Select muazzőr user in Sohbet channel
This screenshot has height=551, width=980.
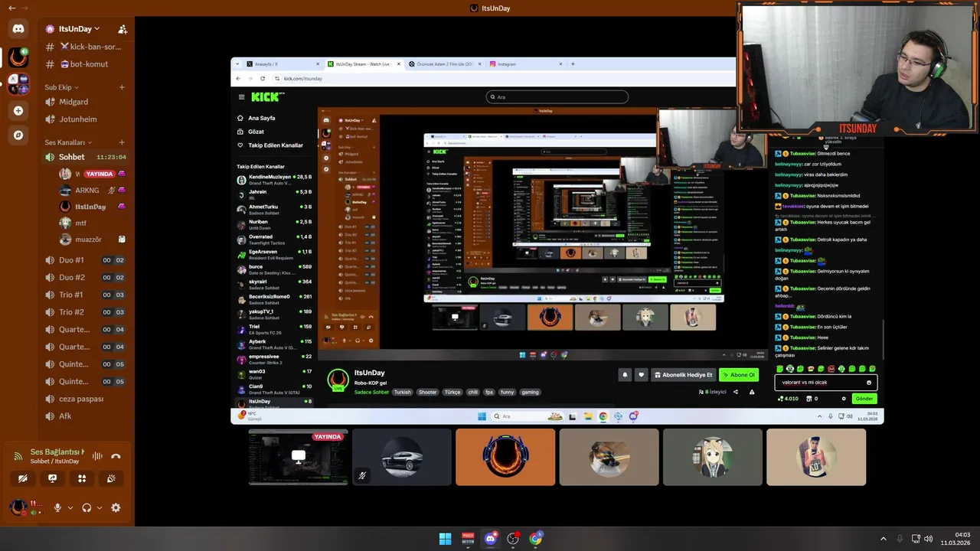pos(88,240)
